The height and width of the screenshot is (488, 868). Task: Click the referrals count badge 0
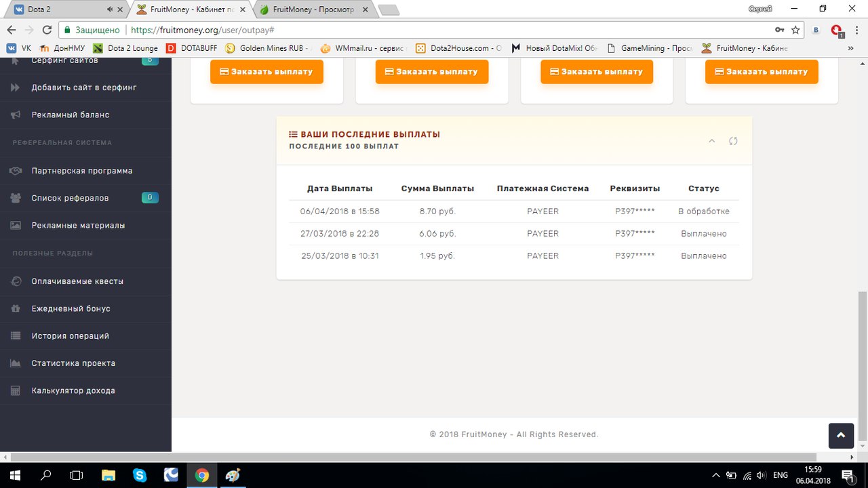150,198
